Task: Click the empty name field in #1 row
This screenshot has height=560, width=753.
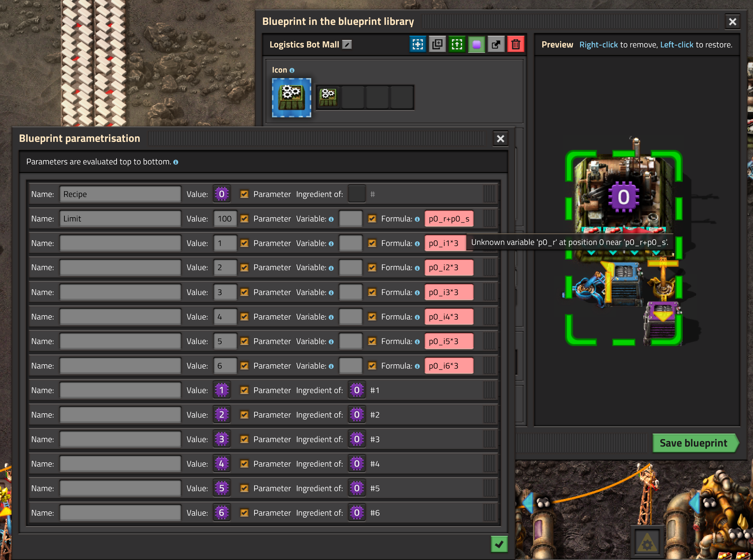Action: 120,390
